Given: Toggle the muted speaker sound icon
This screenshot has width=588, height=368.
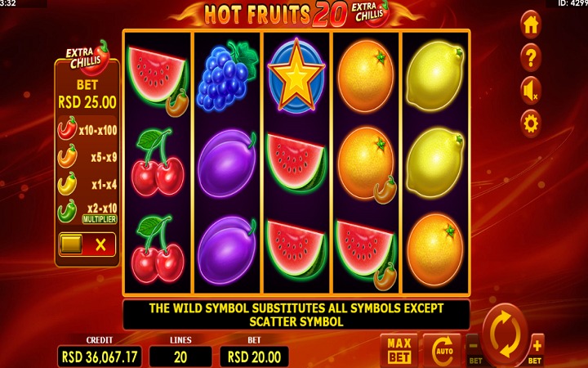Looking at the screenshot, I should tap(531, 91).
